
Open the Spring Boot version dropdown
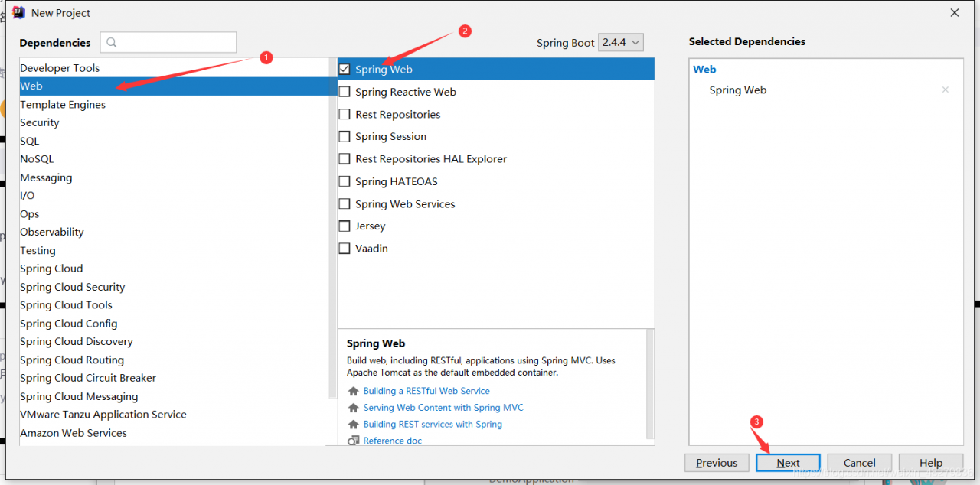point(621,43)
